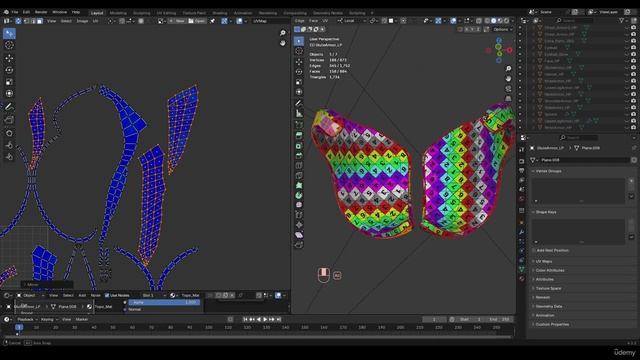Select the UV editor Transform tool
640x360 pixels.
click(9, 93)
